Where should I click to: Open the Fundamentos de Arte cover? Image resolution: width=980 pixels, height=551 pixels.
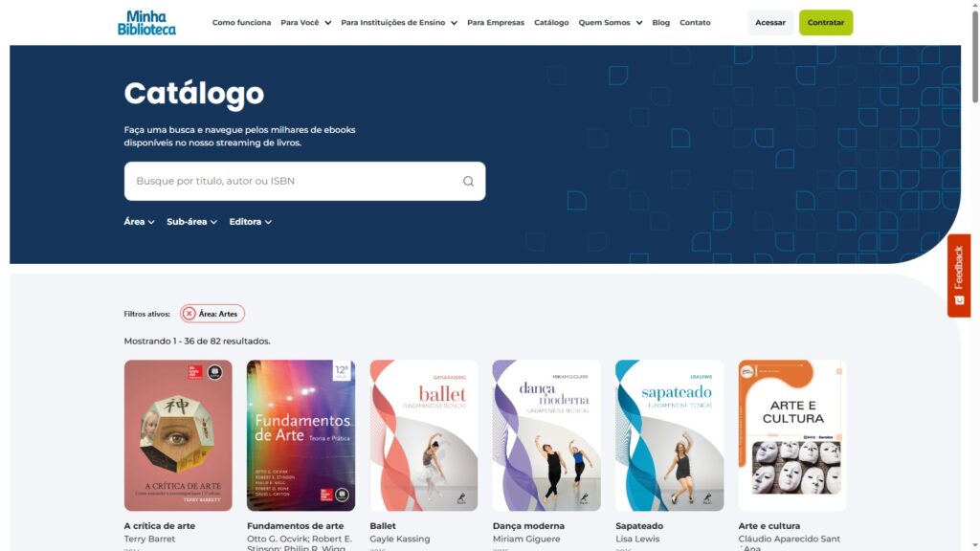(x=301, y=435)
